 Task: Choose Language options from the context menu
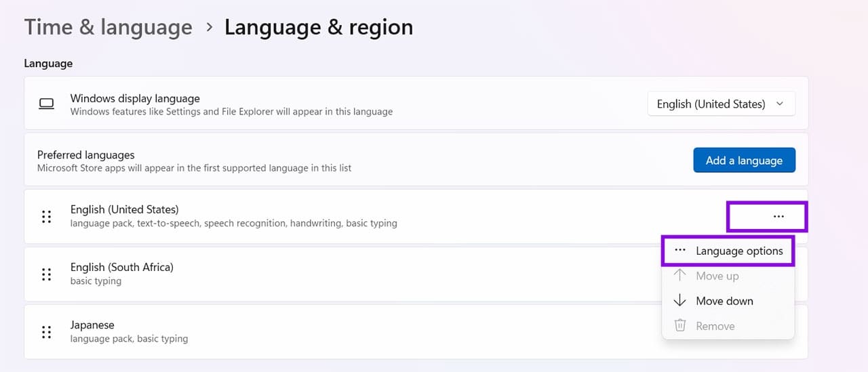pyautogui.click(x=728, y=251)
